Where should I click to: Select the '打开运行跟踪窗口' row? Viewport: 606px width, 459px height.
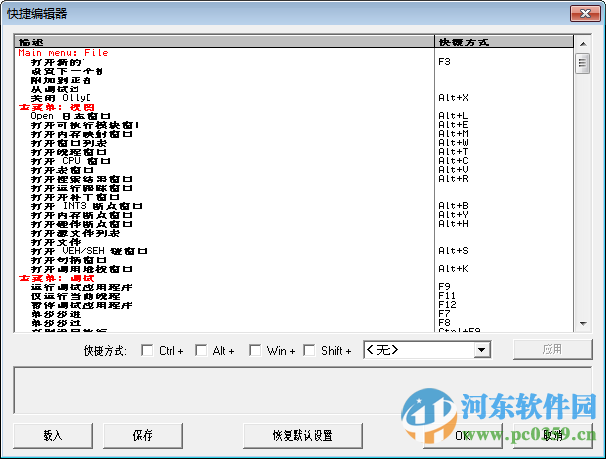click(224, 188)
